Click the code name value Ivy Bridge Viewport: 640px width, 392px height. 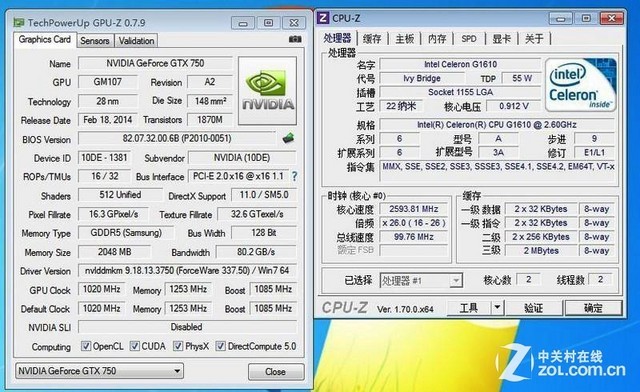(422, 78)
